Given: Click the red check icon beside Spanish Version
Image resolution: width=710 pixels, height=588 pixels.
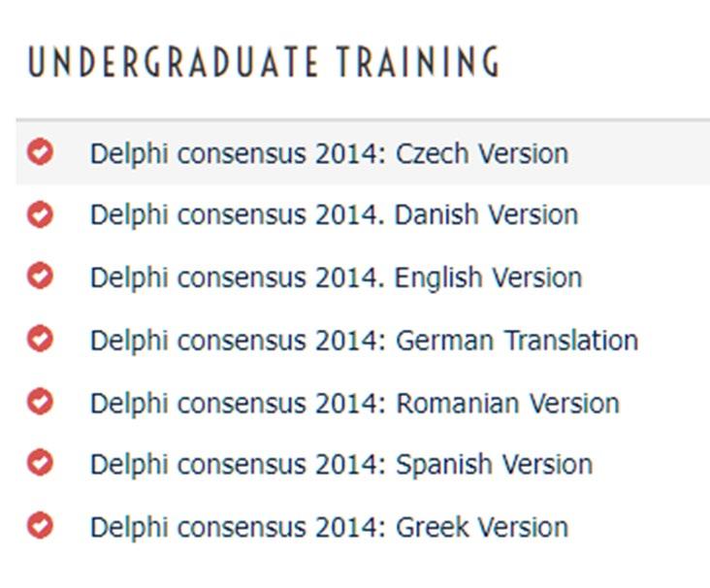Looking at the screenshot, I should click(41, 462).
